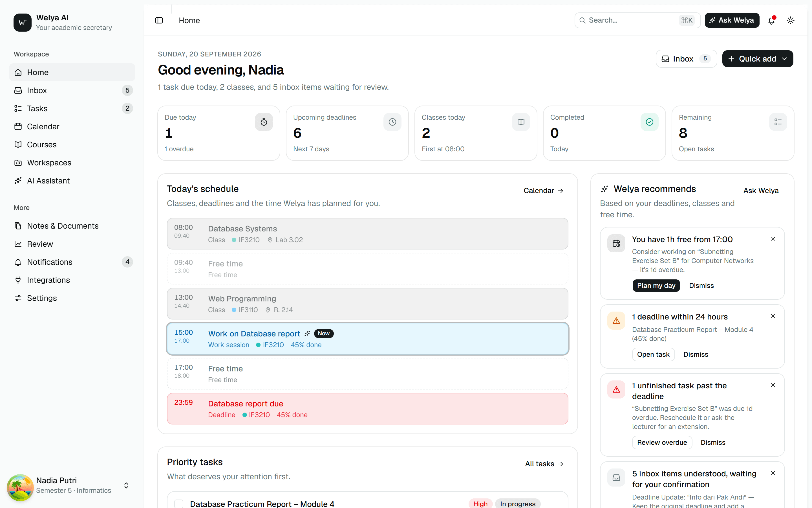
Task: Click the inbox icon on inbox items card
Action: pos(616,478)
